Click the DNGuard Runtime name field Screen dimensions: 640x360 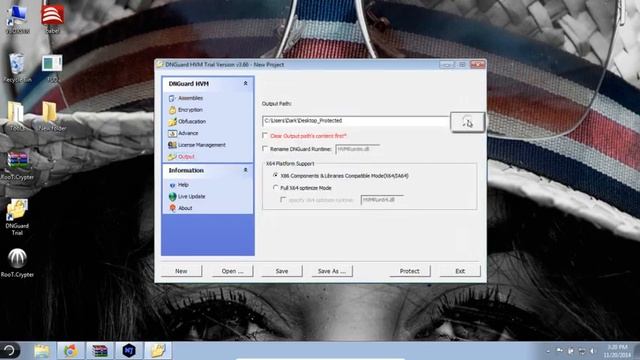[x=358, y=149]
